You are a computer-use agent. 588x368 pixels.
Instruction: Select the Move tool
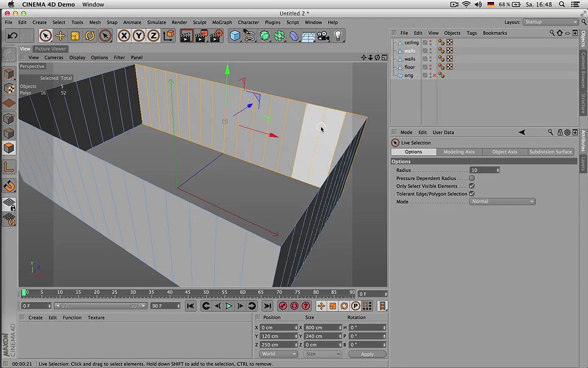click(x=60, y=36)
